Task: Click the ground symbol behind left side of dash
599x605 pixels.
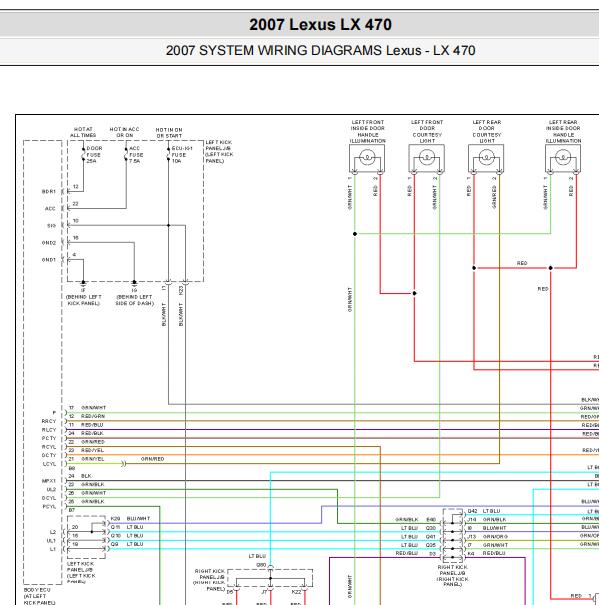Action: coord(134,283)
